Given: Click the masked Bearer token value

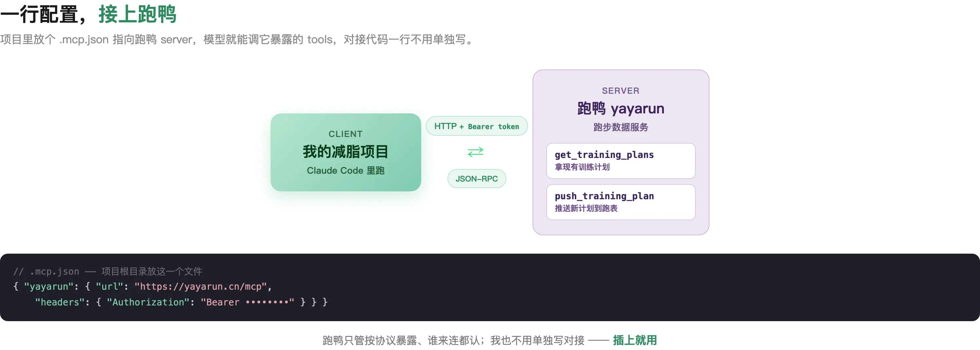Looking at the screenshot, I should click(x=247, y=302).
